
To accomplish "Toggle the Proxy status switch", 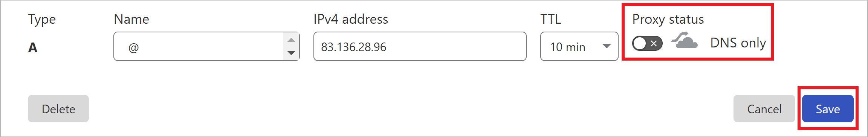I will (647, 43).
